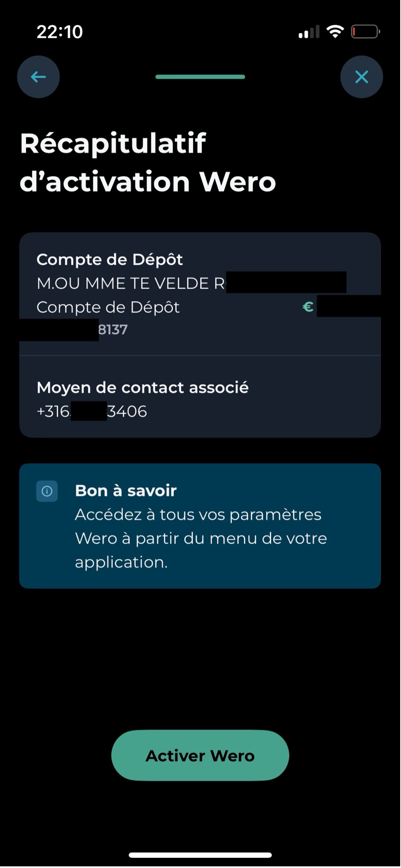The width and height of the screenshot is (401, 868).
Task: Tap the account holder name line
Action: click(x=130, y=284)
